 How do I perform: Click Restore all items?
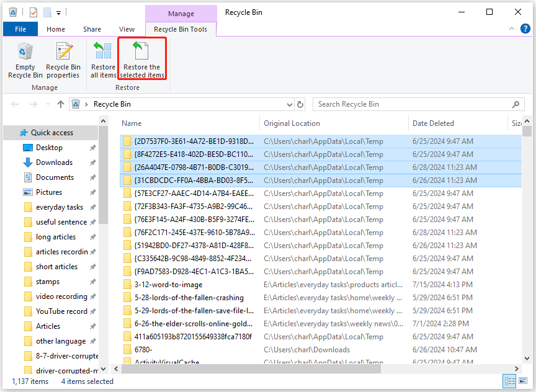(103, 60)
